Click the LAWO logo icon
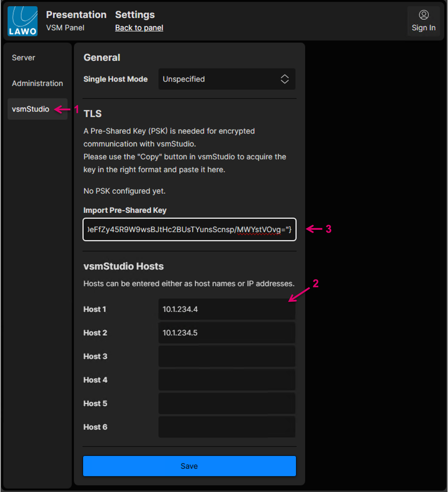The height and width of the screenshot is (492, 448). [22, 21]
